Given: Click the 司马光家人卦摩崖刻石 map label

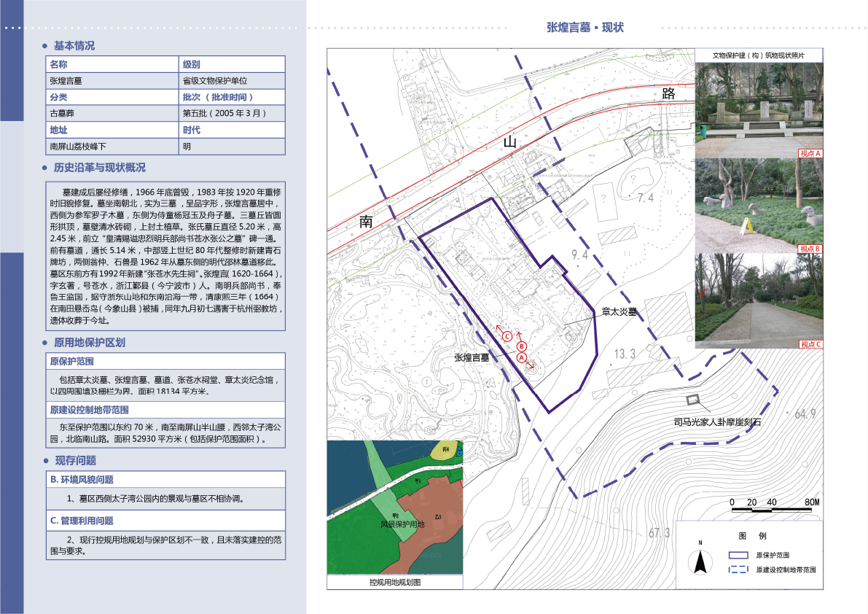Looking at the screenshot, I should click(x=717, y=422).
